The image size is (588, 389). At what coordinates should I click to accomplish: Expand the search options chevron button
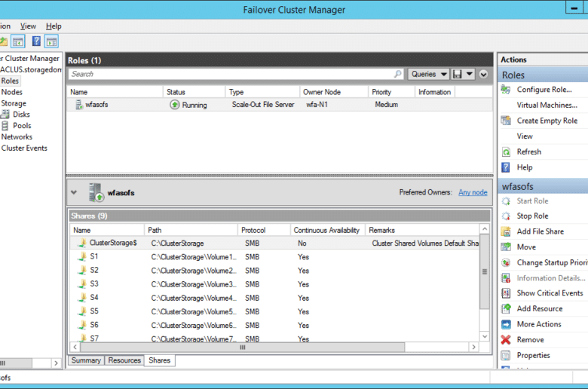483,75
